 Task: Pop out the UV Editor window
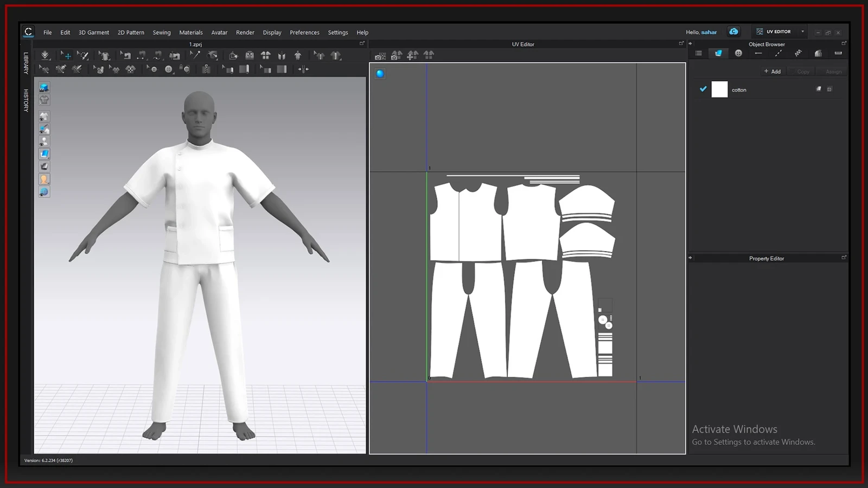click(681, 43)
